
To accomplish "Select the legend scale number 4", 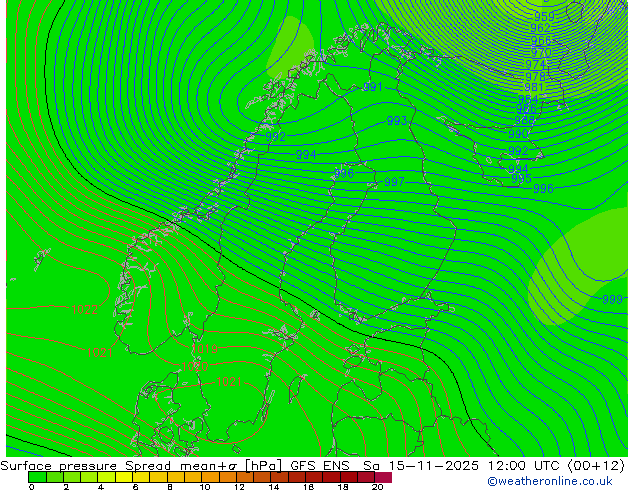I will pos(101,487).
